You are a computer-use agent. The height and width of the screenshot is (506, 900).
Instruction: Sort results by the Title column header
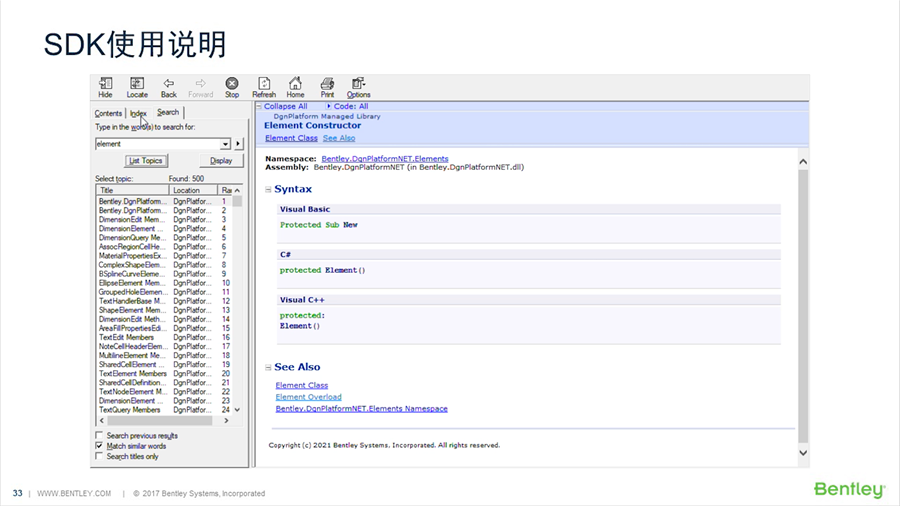coord(133,190)
